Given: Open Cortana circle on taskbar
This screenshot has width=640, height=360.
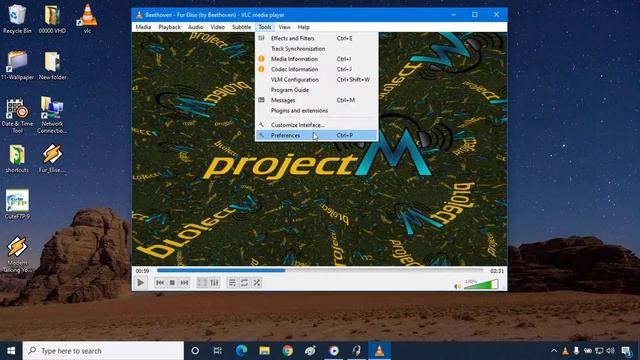Looking at the screenshot, I should pos(195,351).
